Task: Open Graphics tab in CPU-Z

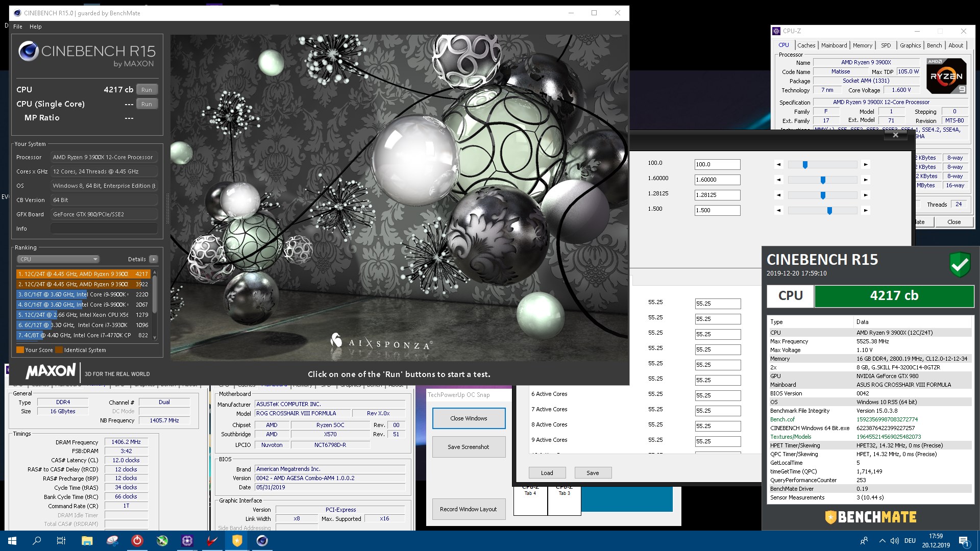Action: (911, 45)
